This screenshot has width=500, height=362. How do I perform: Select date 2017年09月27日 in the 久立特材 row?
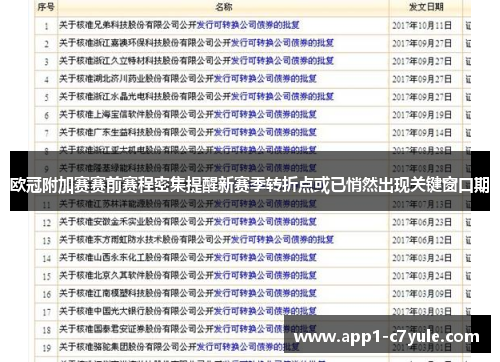[x=422, y=62]
